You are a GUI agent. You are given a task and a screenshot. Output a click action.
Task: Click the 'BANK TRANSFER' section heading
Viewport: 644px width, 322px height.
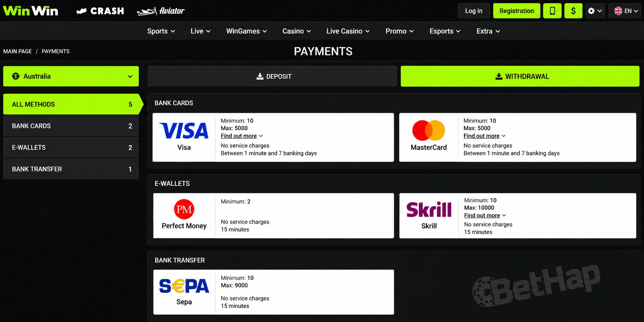click(180, 260)
